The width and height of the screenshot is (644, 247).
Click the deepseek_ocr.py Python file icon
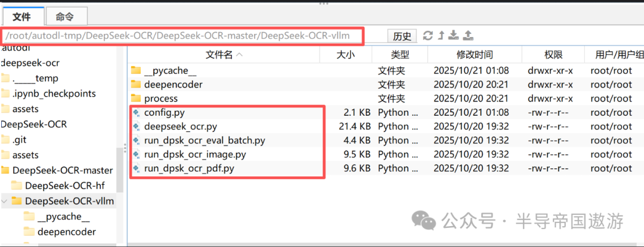click(x=137, y=126)
